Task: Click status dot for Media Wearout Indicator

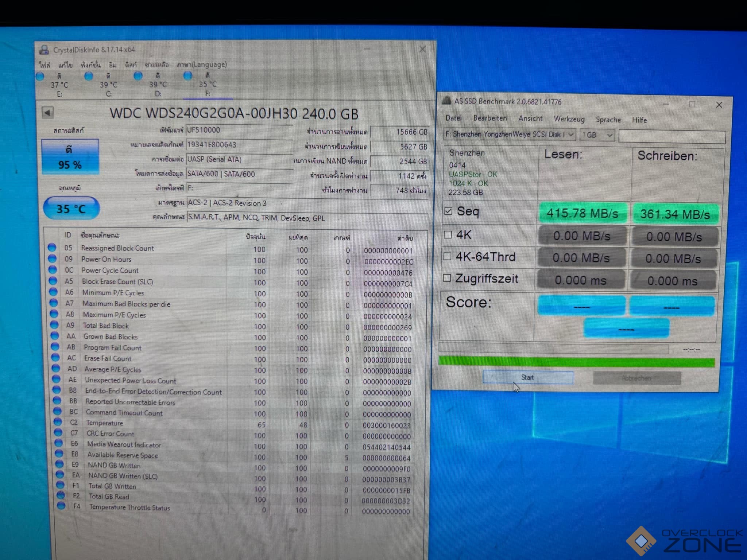Action: point(58,443)
